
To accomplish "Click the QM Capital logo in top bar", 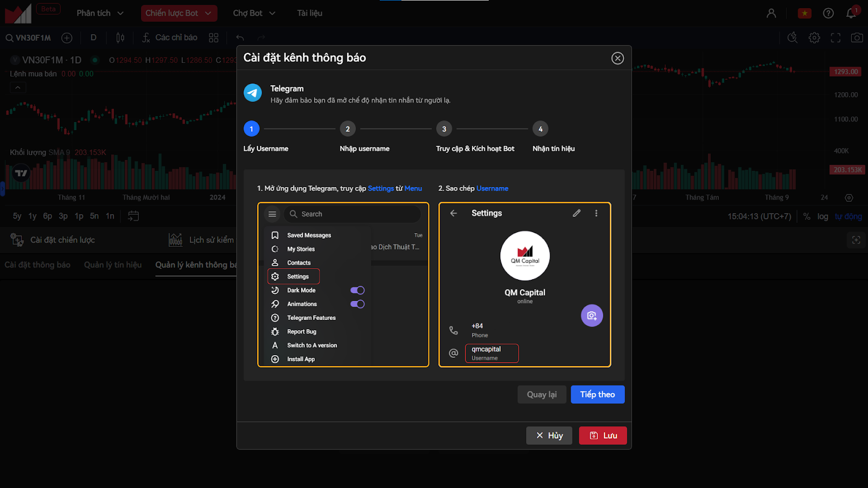I will pyautogui.click(x=18, y=14).
